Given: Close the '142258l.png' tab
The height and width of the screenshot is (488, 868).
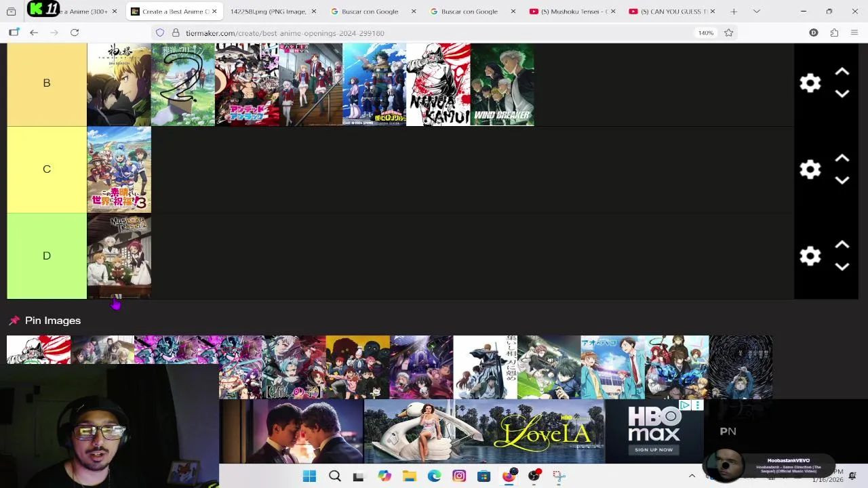Looking at the screenshot, I should pos(313,12).
